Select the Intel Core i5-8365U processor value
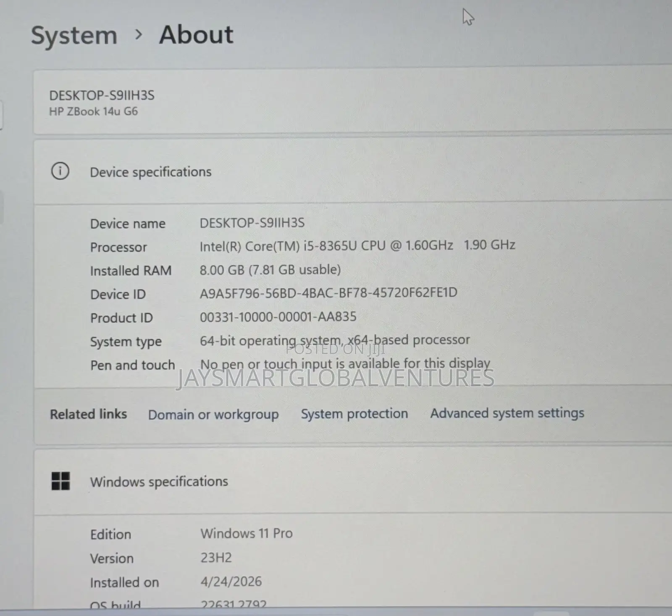This screenshot has width=672, height=616. pos(357,245)
